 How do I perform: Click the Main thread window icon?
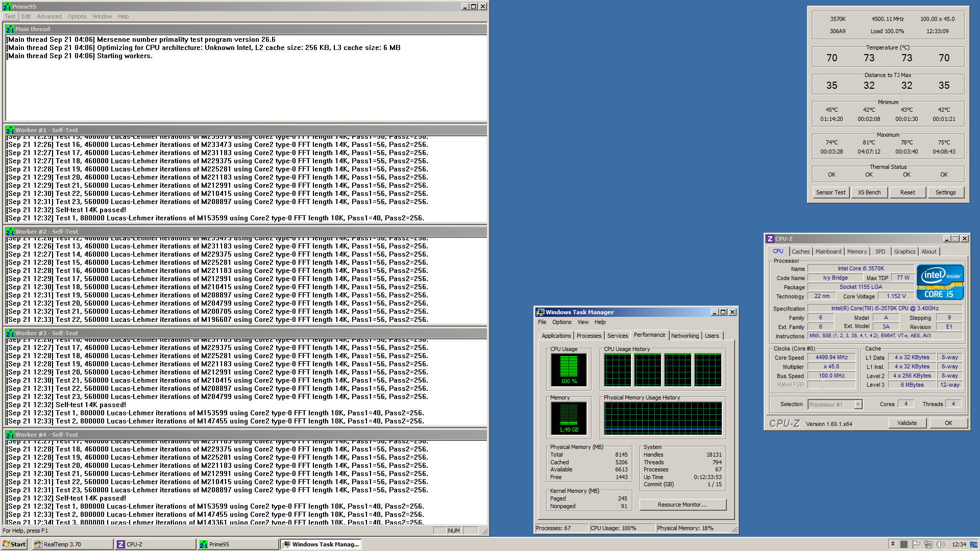click(x=10, y=29)
